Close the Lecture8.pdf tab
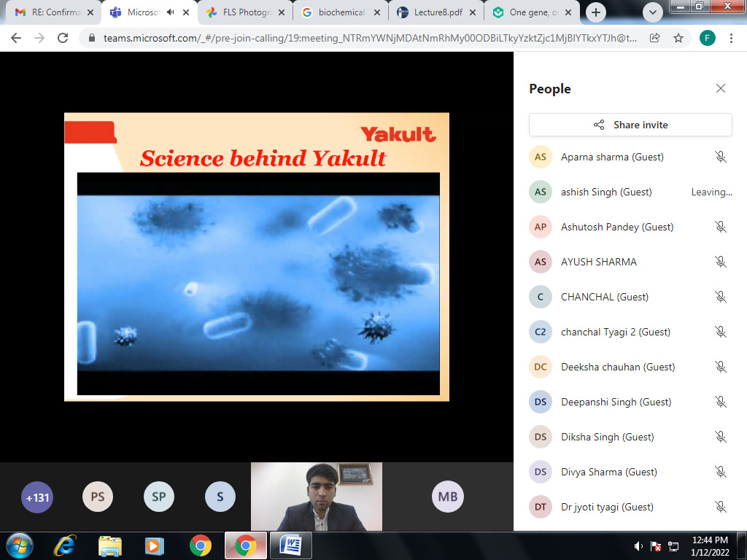This screenshot has height=560, width=747. tap(473, 12)
